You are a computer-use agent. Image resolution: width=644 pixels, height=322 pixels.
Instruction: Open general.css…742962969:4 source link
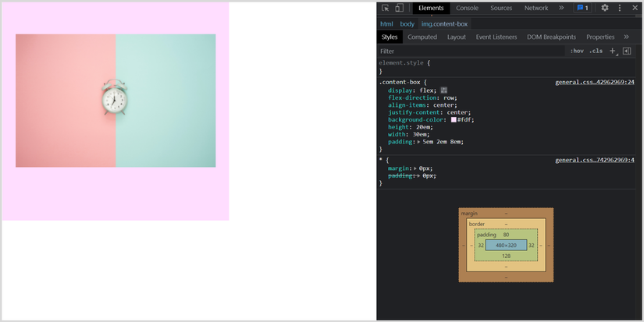[x=595, y=160]
